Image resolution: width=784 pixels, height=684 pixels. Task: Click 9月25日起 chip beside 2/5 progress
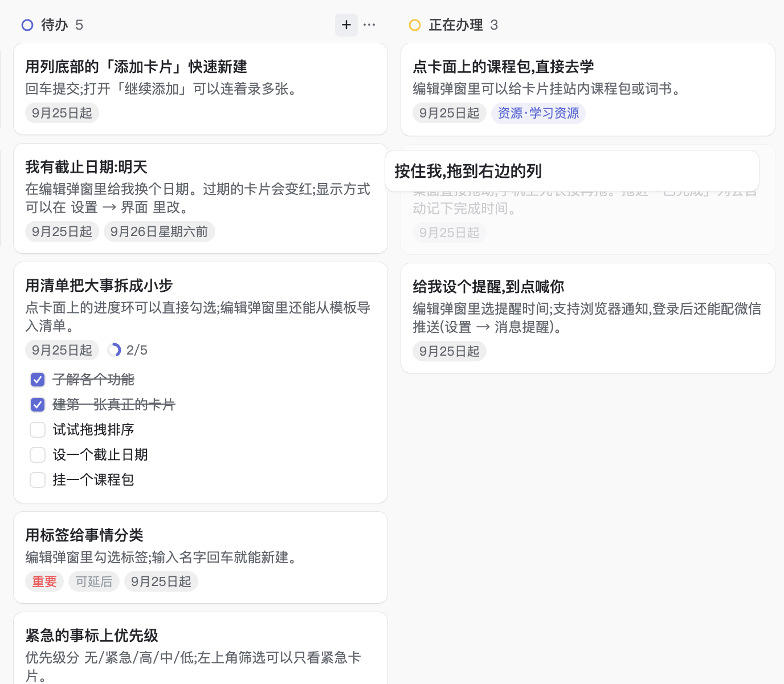(62, 350)
